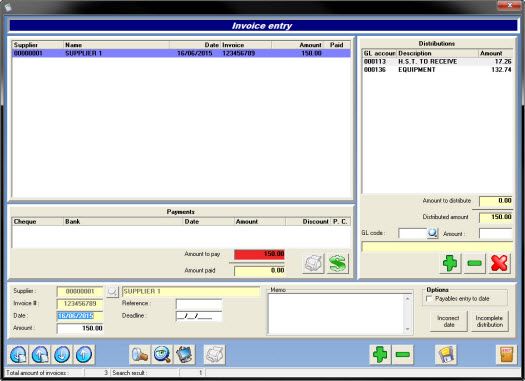525x381 pixels.
Task: Save the invoice with floppy disk icon
Action: pyautogui.click(x=446, y=355)
